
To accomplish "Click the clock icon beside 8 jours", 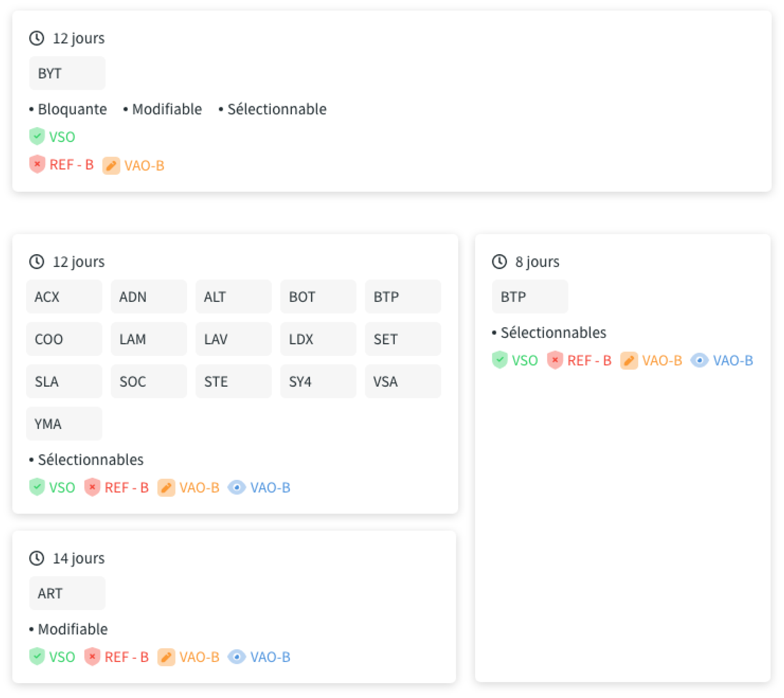I will (x=499, y=262).
